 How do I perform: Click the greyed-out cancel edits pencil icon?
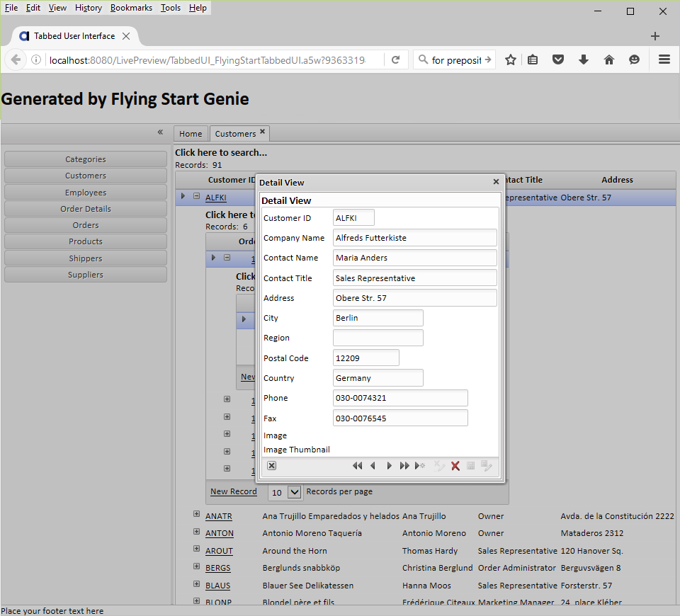[x=439, y=466]
